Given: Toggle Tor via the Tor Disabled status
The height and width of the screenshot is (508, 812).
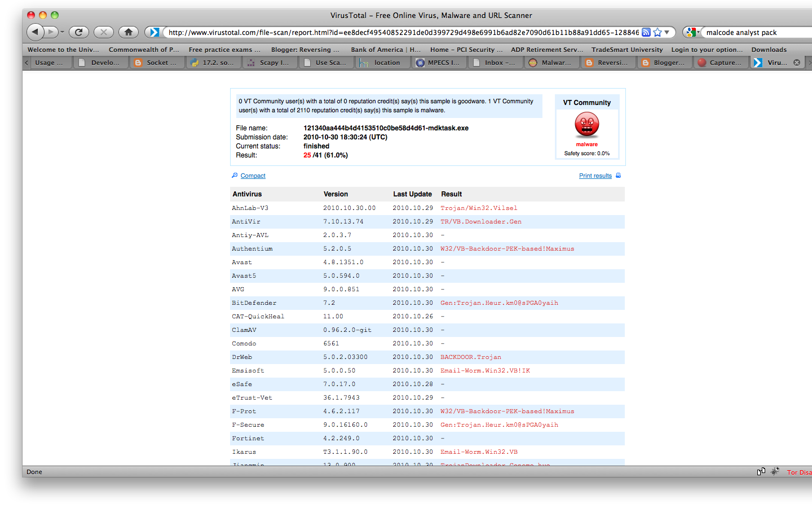Looking at the screenshot, I should tap(799, 472).
